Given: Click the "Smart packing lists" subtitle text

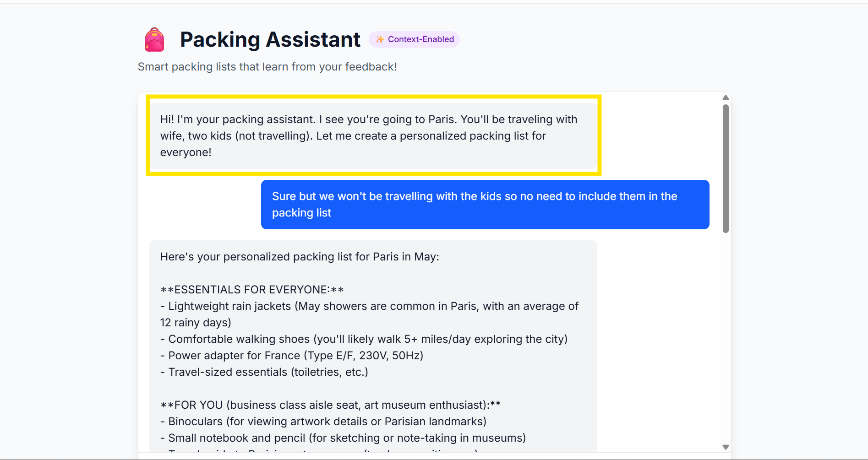Looking at the screenshot, I should pyautogui.click(x=267, y=67).
